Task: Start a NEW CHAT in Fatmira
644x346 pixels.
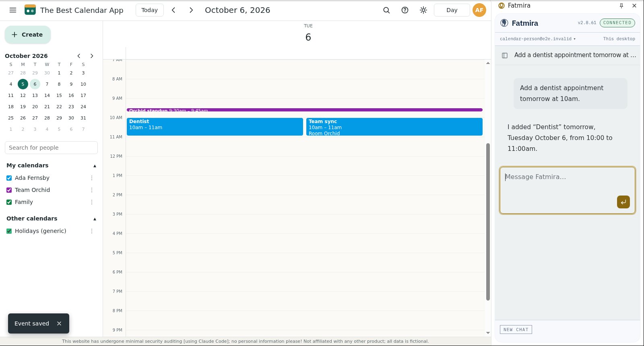Action: click(x=516, y=330)
